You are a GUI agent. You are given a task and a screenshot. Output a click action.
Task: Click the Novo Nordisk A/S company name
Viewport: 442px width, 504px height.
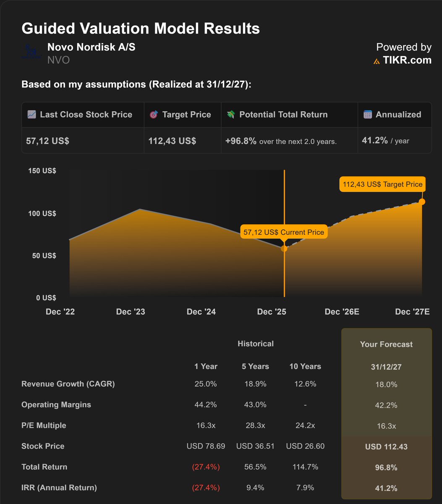(x=92, y=47)
